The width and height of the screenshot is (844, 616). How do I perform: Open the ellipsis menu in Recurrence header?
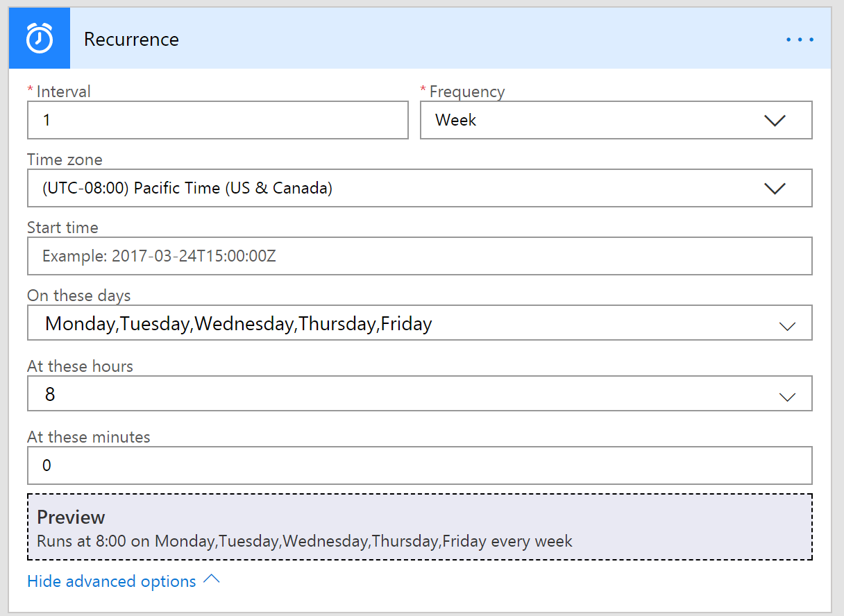(x=800, y=40)
